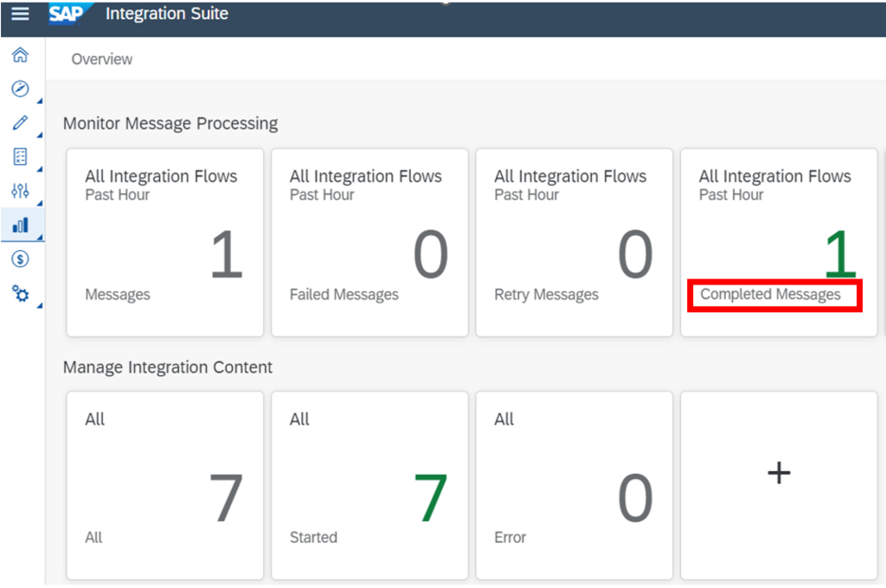The image size is (886, 588).
Task: Open the Failed Messages tile
Action: 369,241
